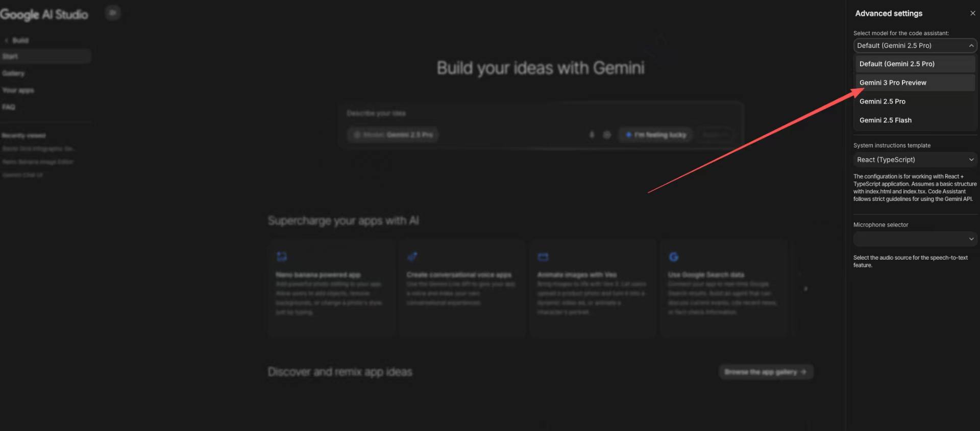980x431 pixels.
Task: Choose Gemini 3 Pro Preview model
Action: (915, 83)
